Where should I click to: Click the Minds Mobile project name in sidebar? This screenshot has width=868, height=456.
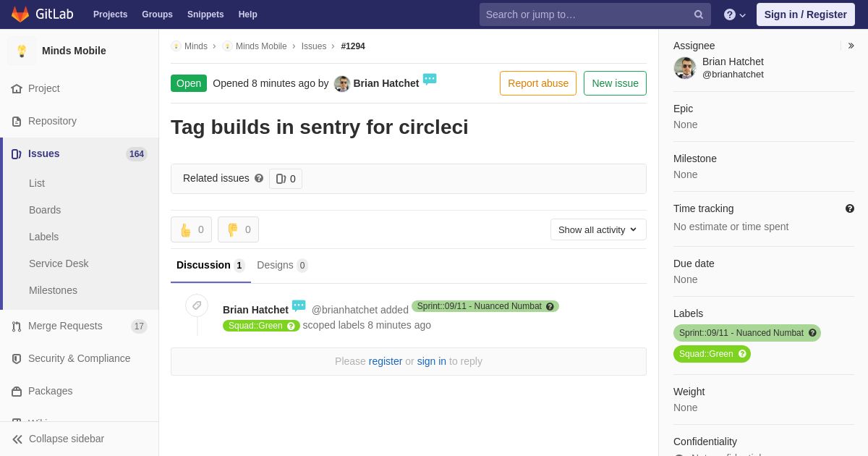pyautogui.click(x=74, y=51)
